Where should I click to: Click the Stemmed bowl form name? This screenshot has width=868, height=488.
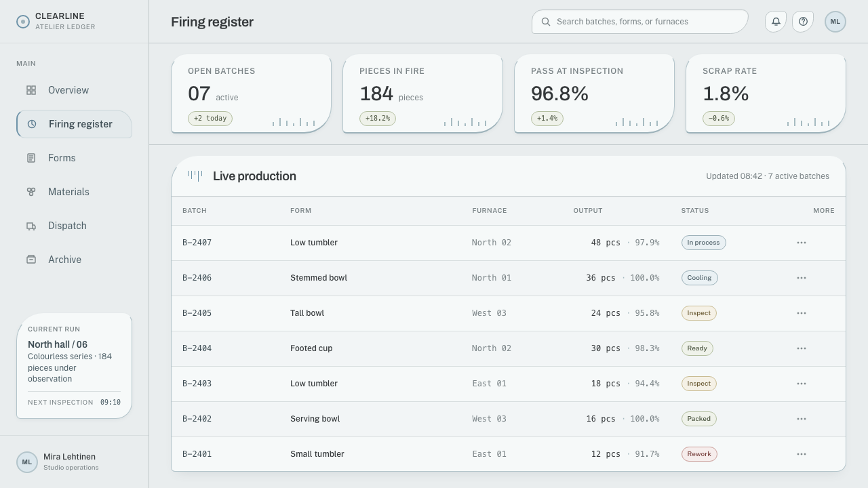coord(319,278)
